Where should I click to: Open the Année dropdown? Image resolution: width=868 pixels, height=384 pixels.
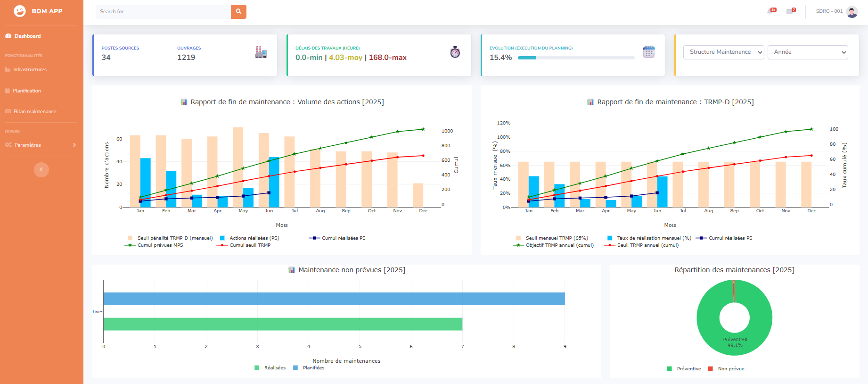pos(807,52)
